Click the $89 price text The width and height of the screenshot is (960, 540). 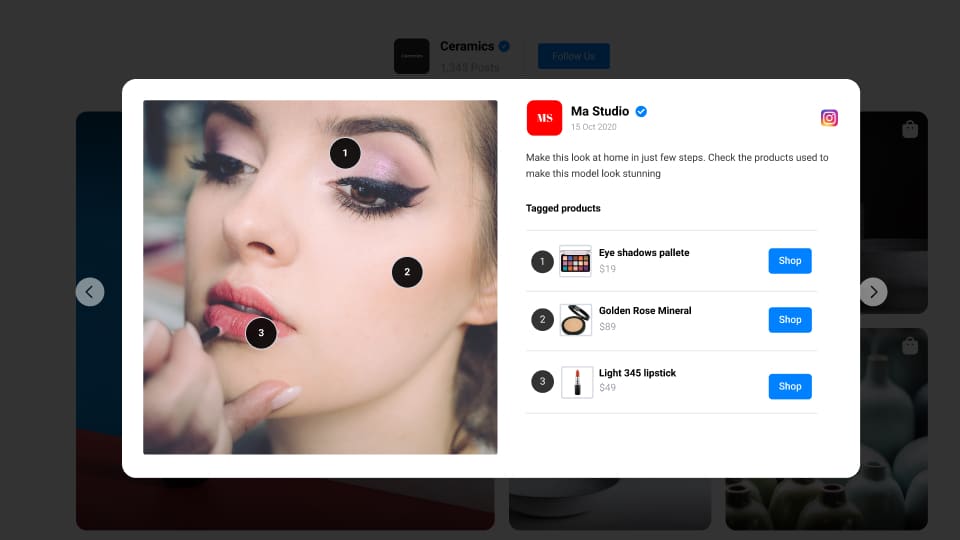coord(607,327)
